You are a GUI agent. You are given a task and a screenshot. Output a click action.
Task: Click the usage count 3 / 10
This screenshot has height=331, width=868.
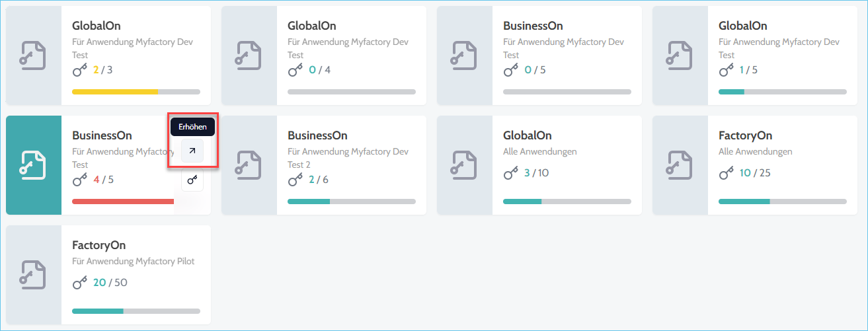(x=537, y=173)
